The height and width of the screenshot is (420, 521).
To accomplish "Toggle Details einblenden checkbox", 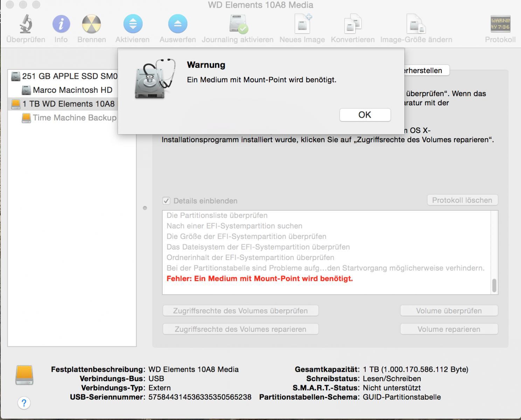I will 166,201.
